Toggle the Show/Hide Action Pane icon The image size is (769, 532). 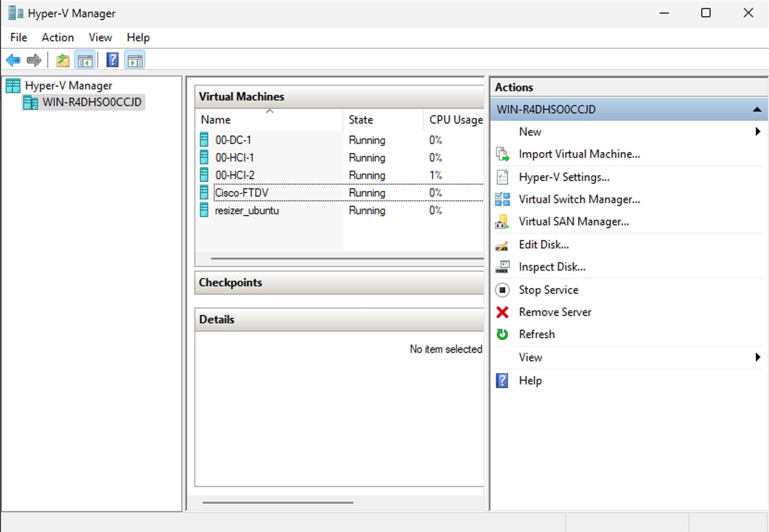pos(135,60)
